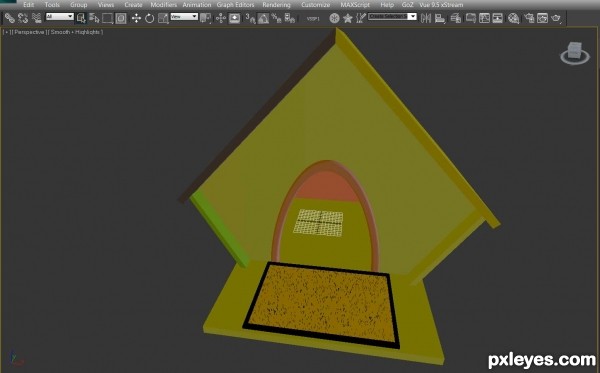Activate the Select and Move tool
The image size is (600, 373).
coord(136,18)
